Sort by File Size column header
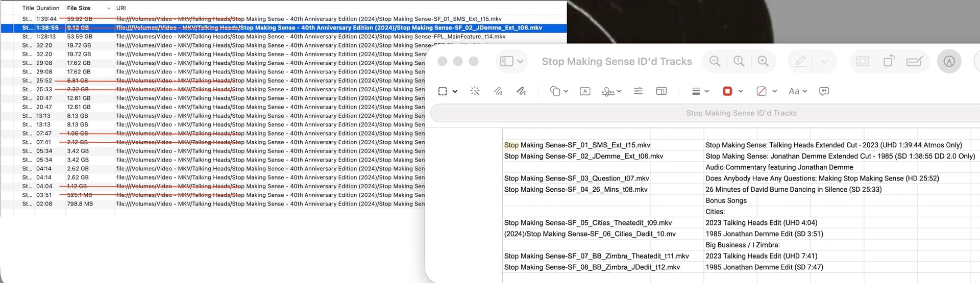 (79, 8)
